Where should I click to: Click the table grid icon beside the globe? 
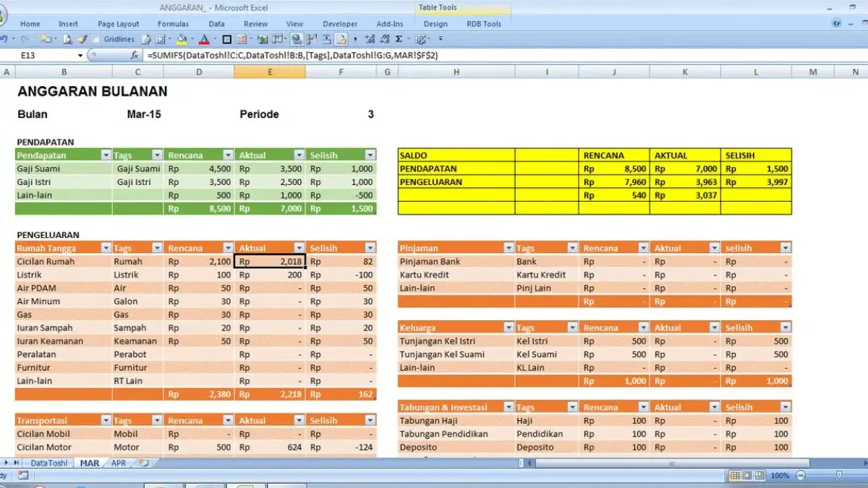click(276, 39)
